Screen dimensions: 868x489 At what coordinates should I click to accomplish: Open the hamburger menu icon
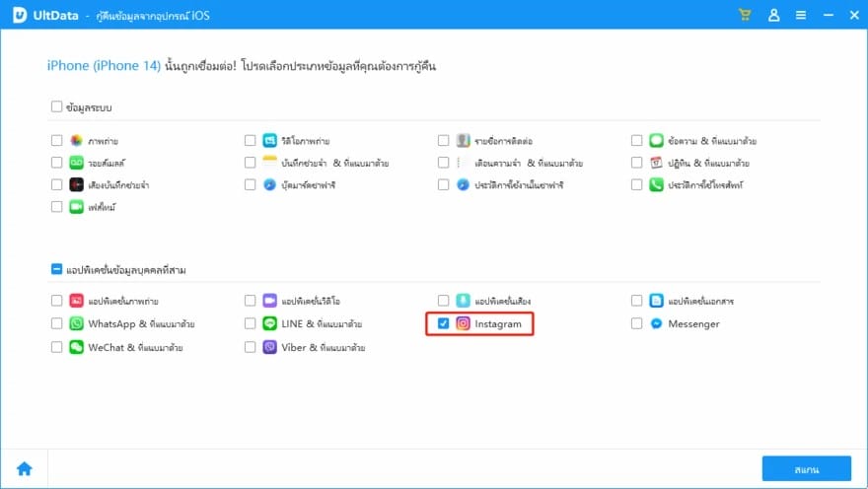pos(801,15)
